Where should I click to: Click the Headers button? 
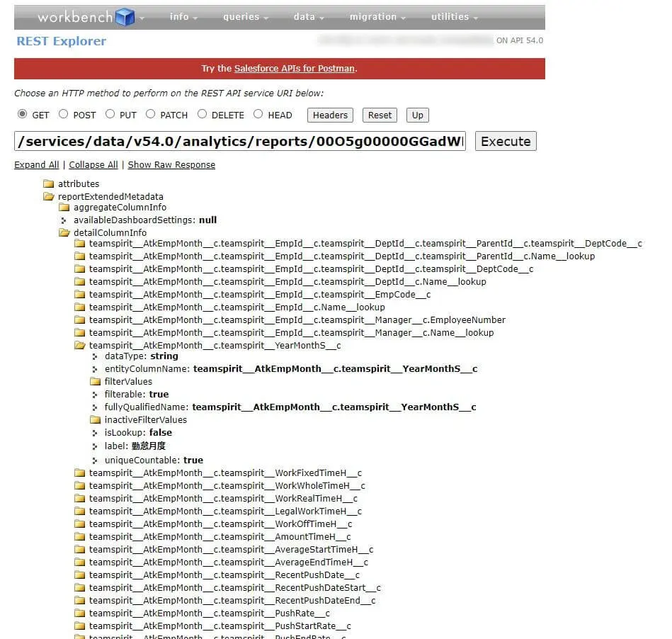click(330, 115)
